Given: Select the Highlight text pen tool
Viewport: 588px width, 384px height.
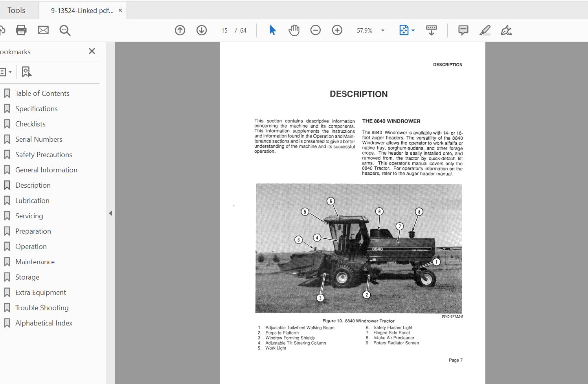Looking at the screenshot, I should click(x=485, y=30).
